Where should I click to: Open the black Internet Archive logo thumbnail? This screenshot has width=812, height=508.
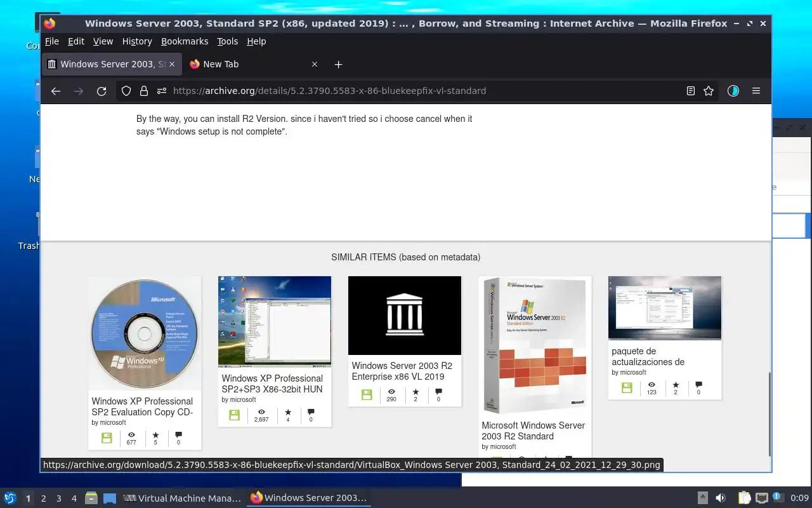405,316
